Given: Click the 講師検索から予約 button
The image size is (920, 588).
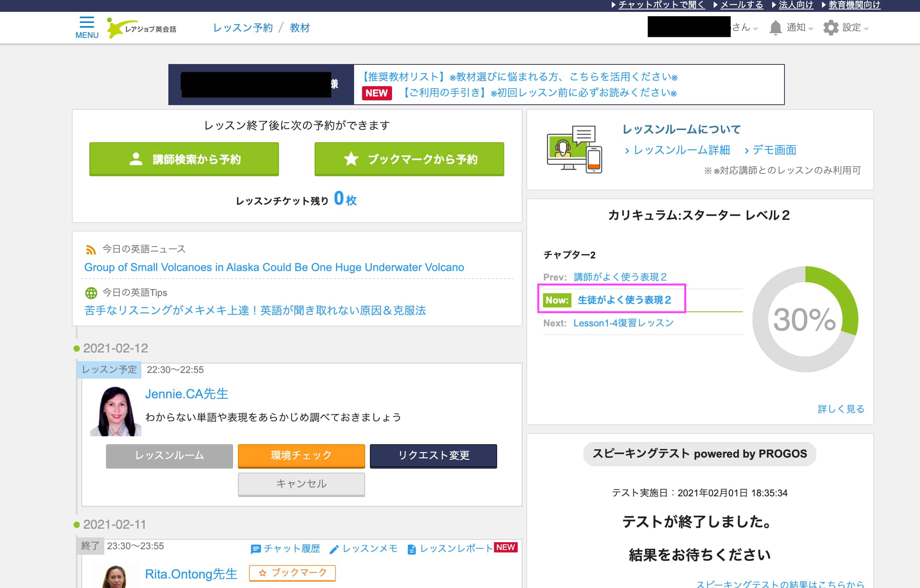Looking at the screenshot, I should click(x=185, y=159).
